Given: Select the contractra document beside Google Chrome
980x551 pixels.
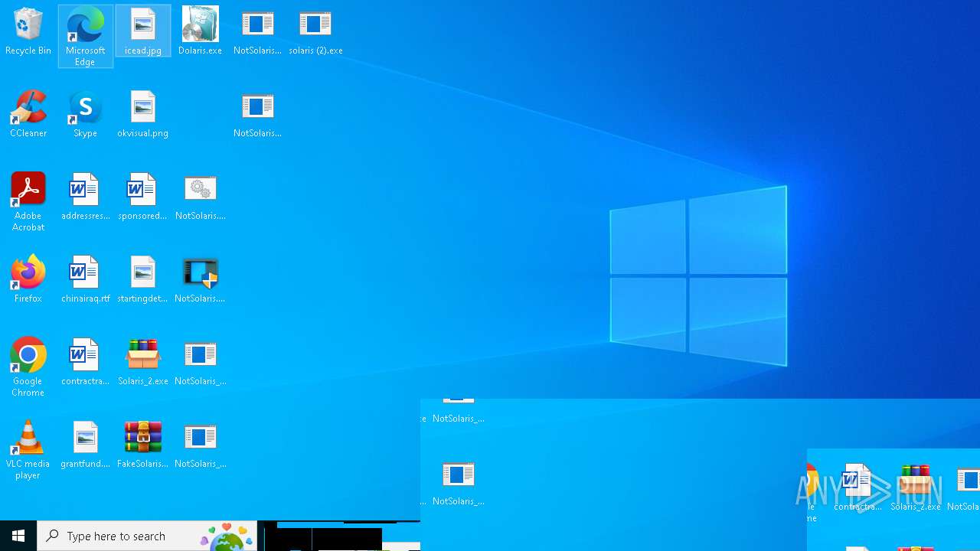Looking at the screenshot, I should coord(85,363).
